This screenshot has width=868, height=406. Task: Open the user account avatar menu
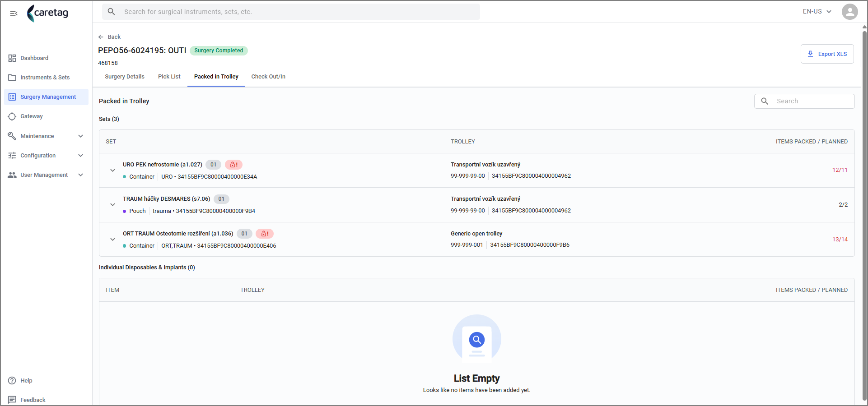849,12
